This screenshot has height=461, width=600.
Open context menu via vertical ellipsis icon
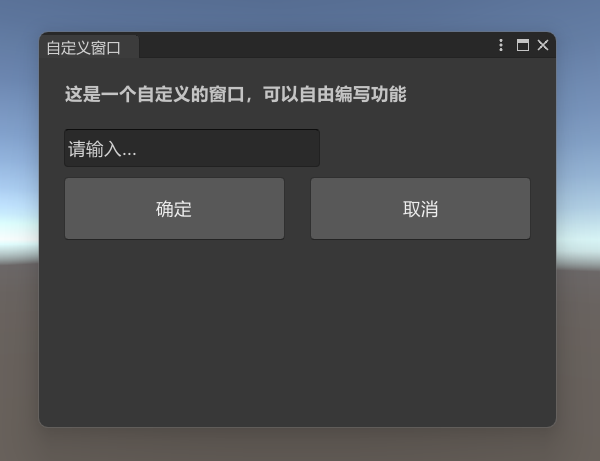coord(501,45)
